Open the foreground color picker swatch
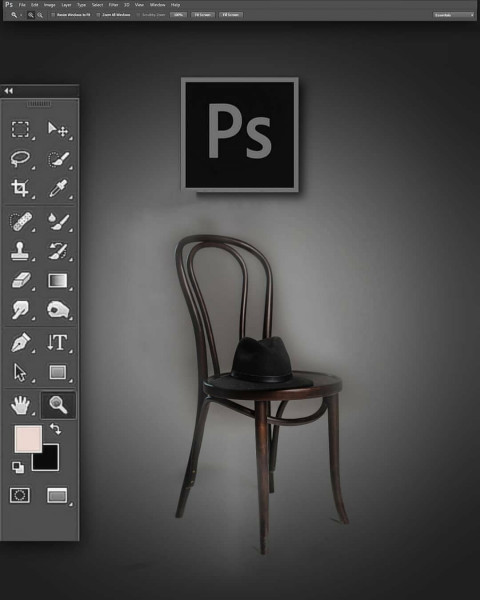This screenshot has height=600, width=480. pyautogui.click(x=28, y=439)
